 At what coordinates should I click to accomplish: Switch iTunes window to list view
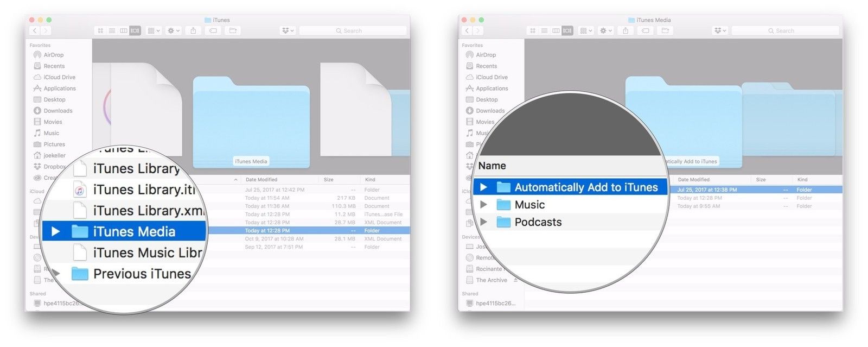pos(112,31)
